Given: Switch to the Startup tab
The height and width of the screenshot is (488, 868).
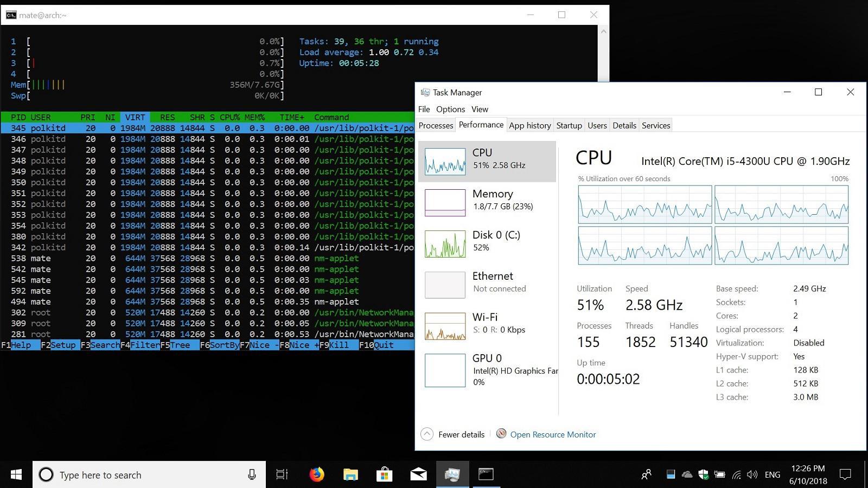Looking at the screenshot, I should tap(569, 125).
